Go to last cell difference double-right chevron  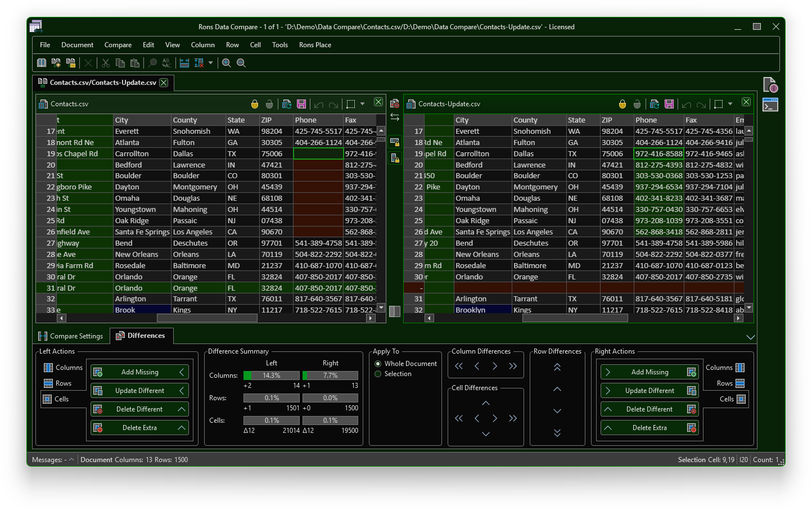[x=513, y=418]
